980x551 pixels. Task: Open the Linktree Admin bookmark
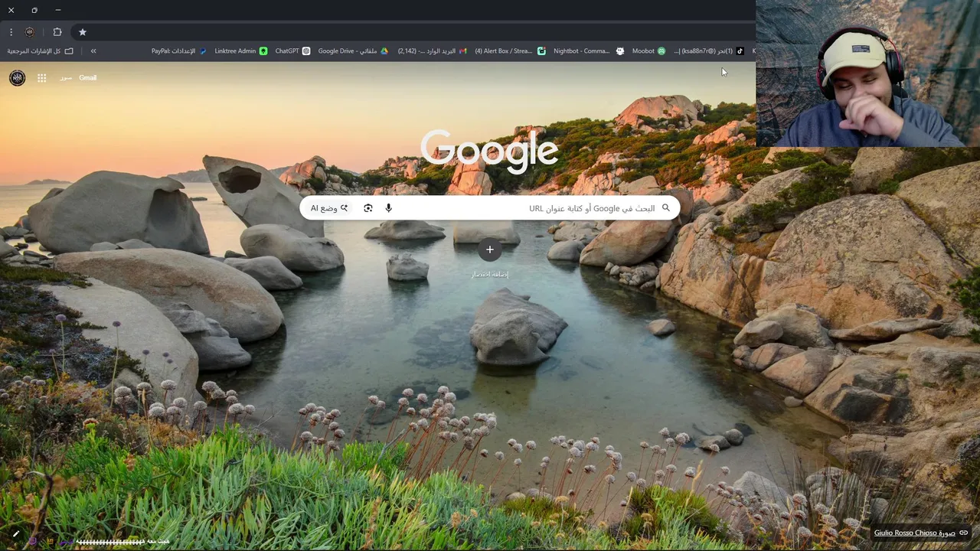pyautogui.click(x=241, y=51)
